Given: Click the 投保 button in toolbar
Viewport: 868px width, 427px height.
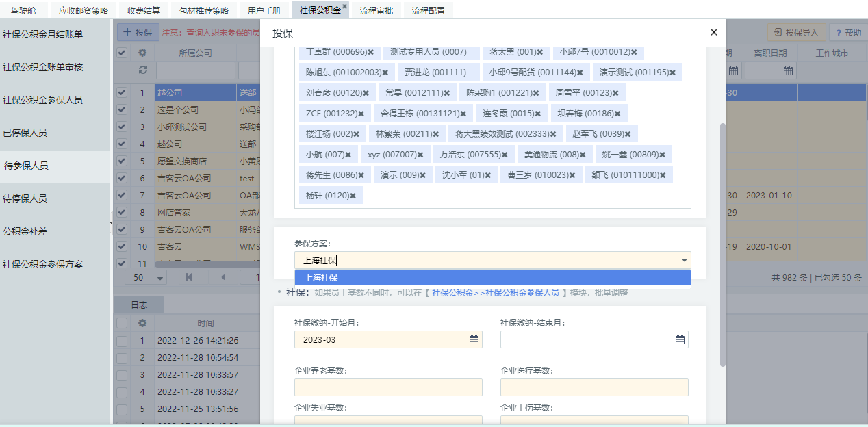Looking at the screenshot, I should (x=138, y=32).
